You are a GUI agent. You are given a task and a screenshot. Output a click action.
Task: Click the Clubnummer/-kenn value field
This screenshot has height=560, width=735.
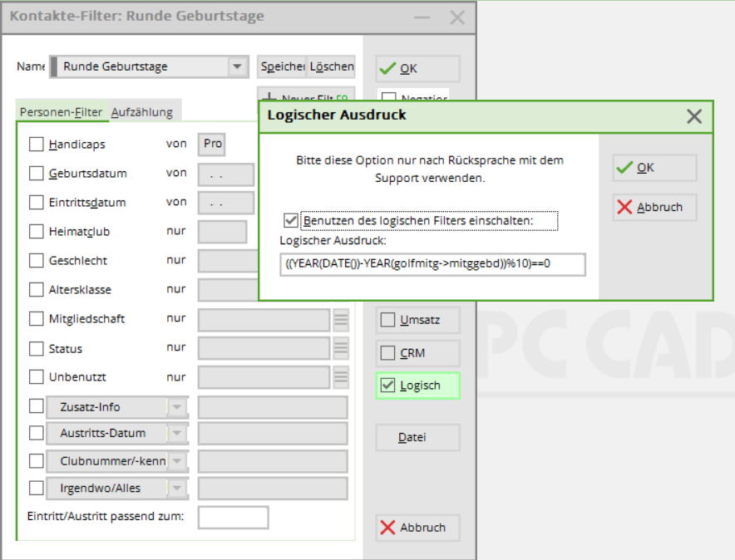pyautogui.click(x=273, y=461)
